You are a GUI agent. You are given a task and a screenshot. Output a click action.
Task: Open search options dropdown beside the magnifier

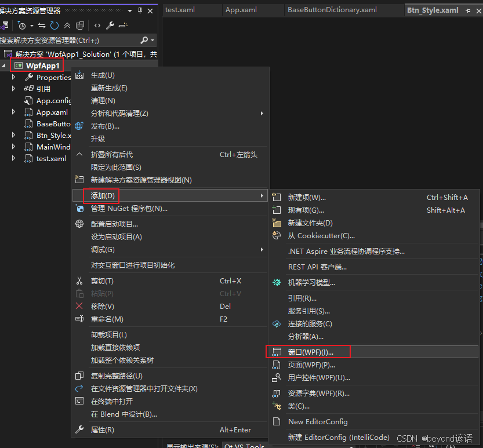152,41
